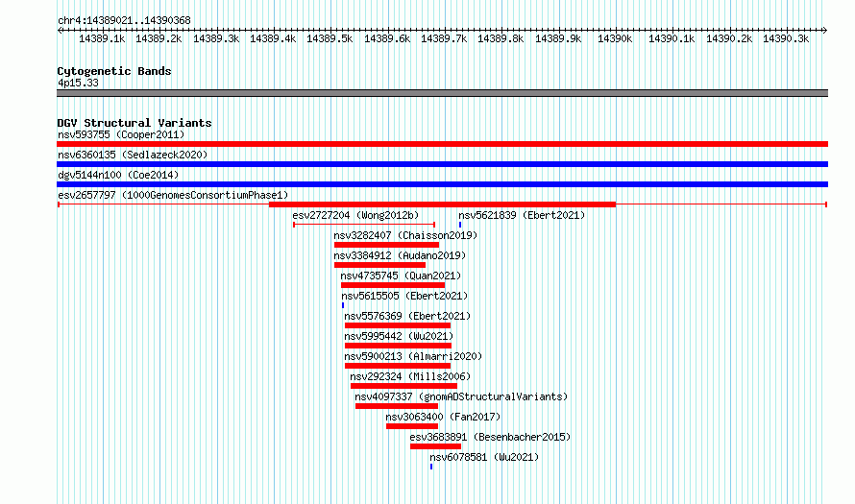Click the 14389.6k ruler label

387,38
